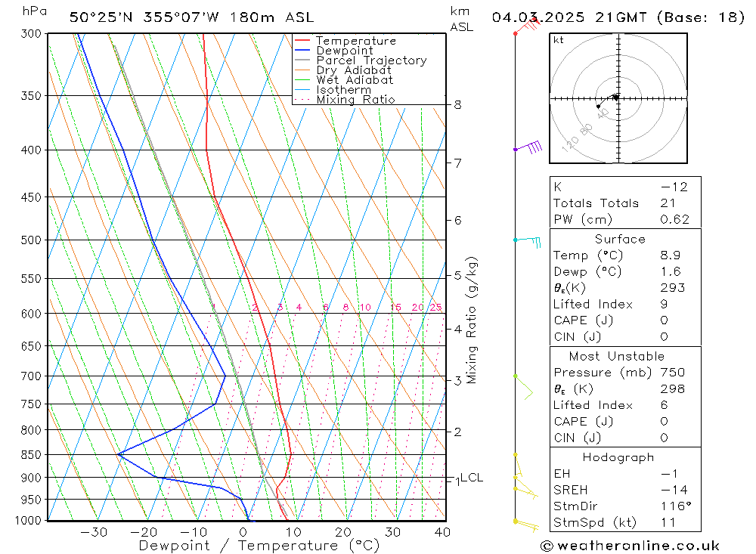The image size is (756, 554).
Task: Click the 'Hodograph' section header in table
Action: coord(618,457)
